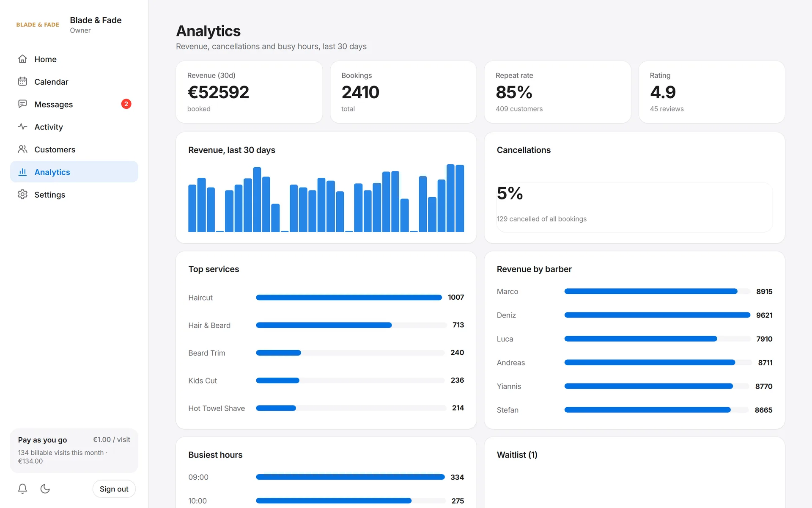The width and height of the screenshot is (812, 508).
Task: Select the Analytics menu item
Action: 74,172
